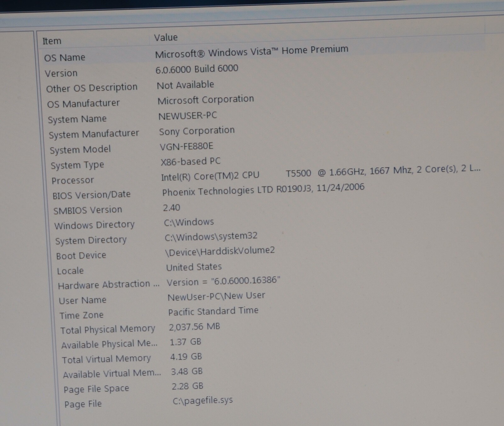504x426 pixels.
Task: Select the '3.48 GB' value
Action: tap(187, 371)
